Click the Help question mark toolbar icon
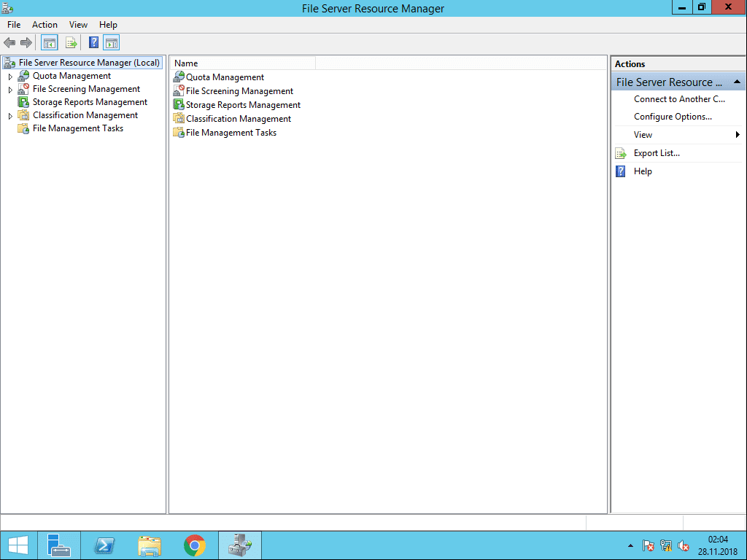Screen dimensions: 747x560 pyautogui.click(x=93, y=42)
